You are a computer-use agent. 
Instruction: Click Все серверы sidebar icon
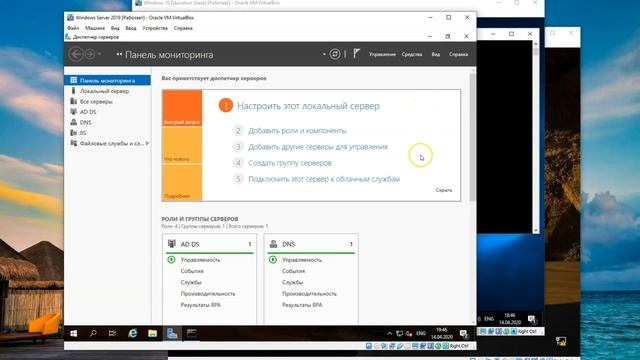[73, 101]
